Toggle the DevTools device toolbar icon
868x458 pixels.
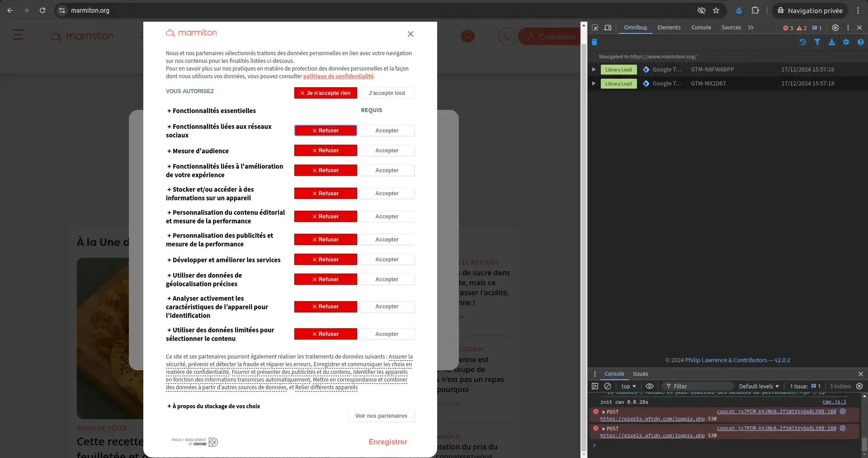click(x=608, y=28)
